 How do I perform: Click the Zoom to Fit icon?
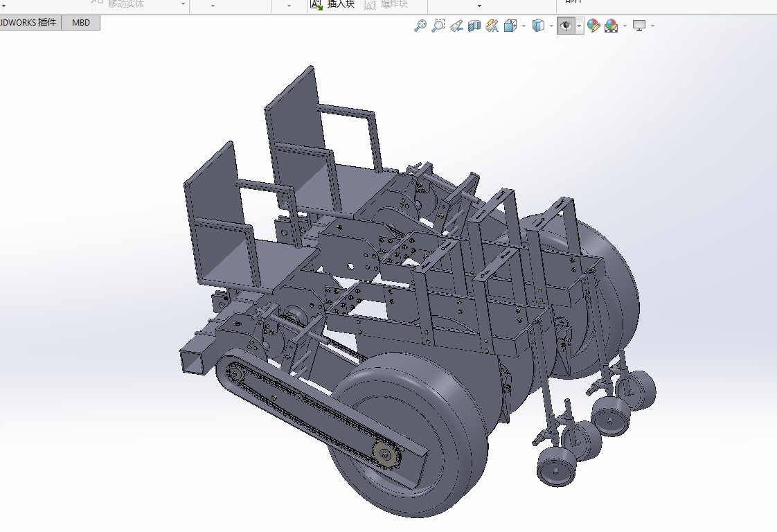click(x=420, y=26)
